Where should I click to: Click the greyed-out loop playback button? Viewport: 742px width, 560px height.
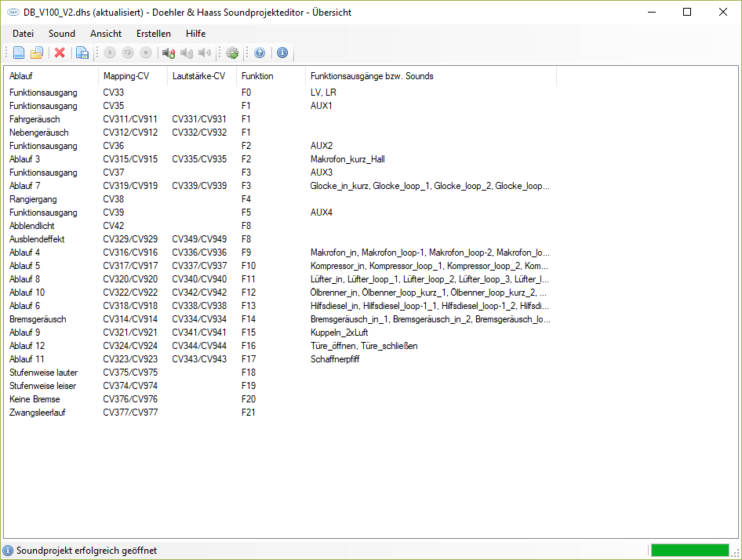point(128,53)
